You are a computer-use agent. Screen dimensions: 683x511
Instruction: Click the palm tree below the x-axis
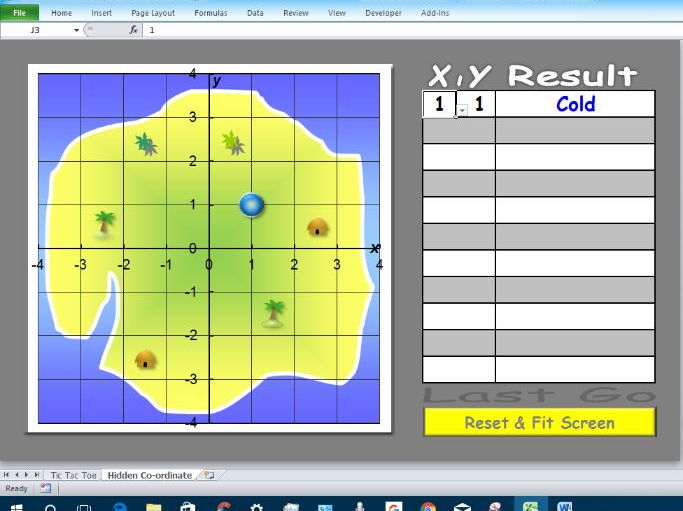coord(274,313)
